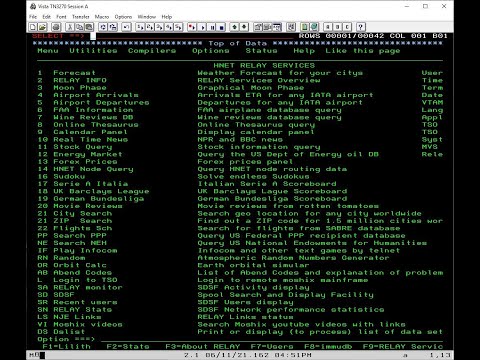Click the 'Sudoku' list entry
The image size is (480, 360).
tap(69, 176)
